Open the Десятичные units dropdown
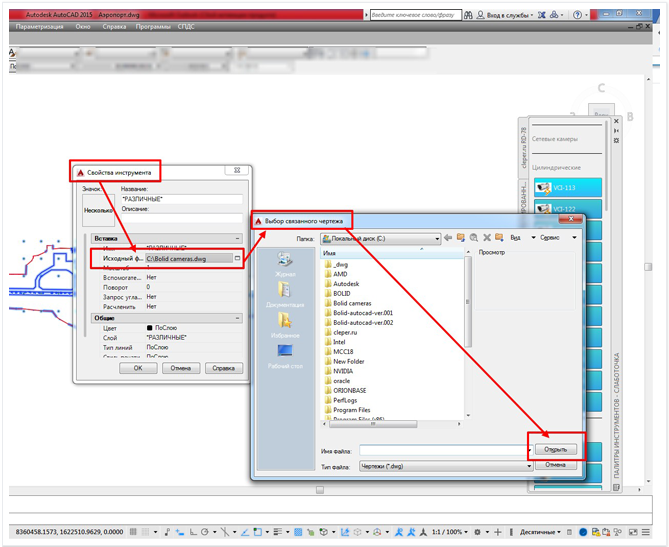 [540, 532]
